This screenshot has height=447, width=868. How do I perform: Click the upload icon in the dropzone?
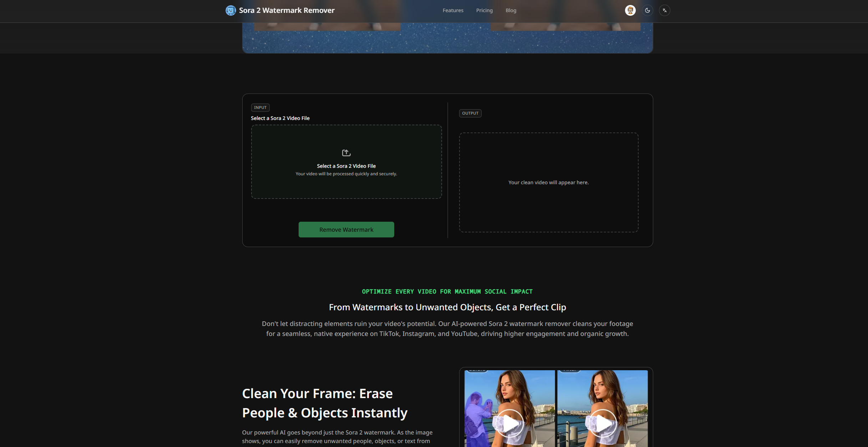(346, 153)
